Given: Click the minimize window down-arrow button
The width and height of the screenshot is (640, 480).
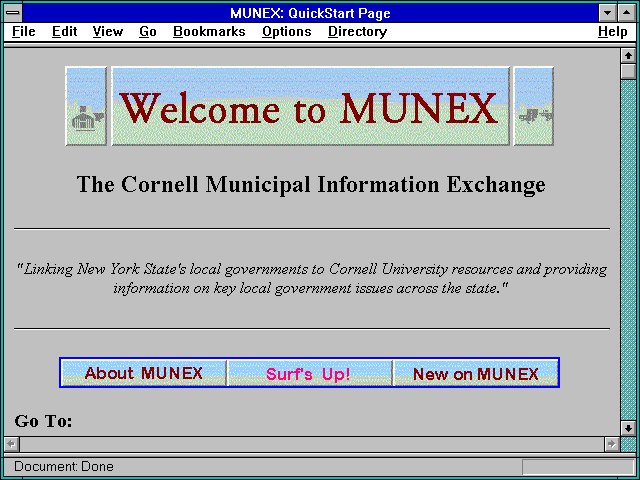Looking at the screenshot, I should (607, 13).
